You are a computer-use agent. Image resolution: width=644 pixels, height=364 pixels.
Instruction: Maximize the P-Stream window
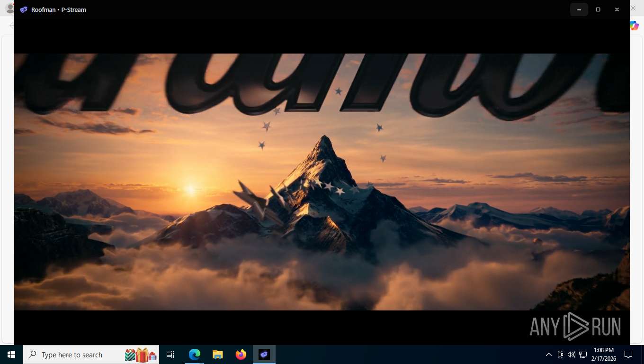[598, 9]
